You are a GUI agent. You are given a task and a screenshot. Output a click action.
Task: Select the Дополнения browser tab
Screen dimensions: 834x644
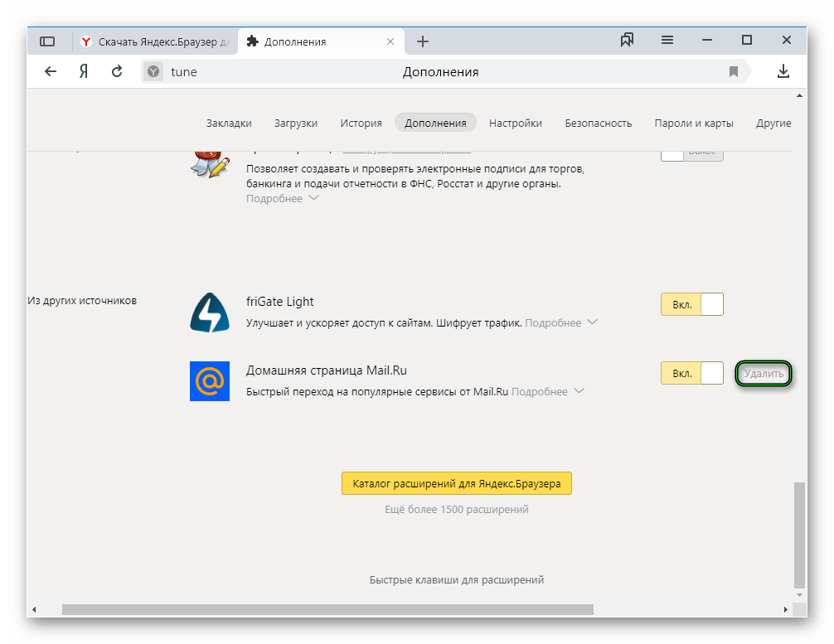[x=322, y=41]
